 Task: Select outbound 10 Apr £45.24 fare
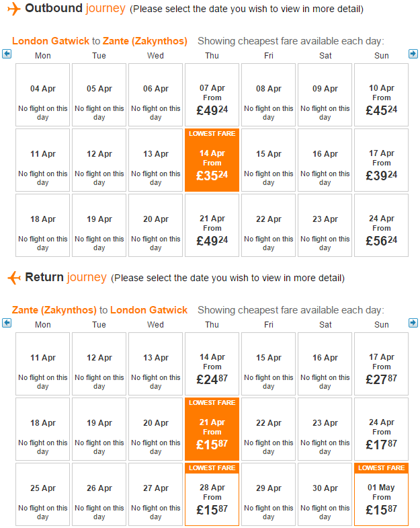[381, 95]
